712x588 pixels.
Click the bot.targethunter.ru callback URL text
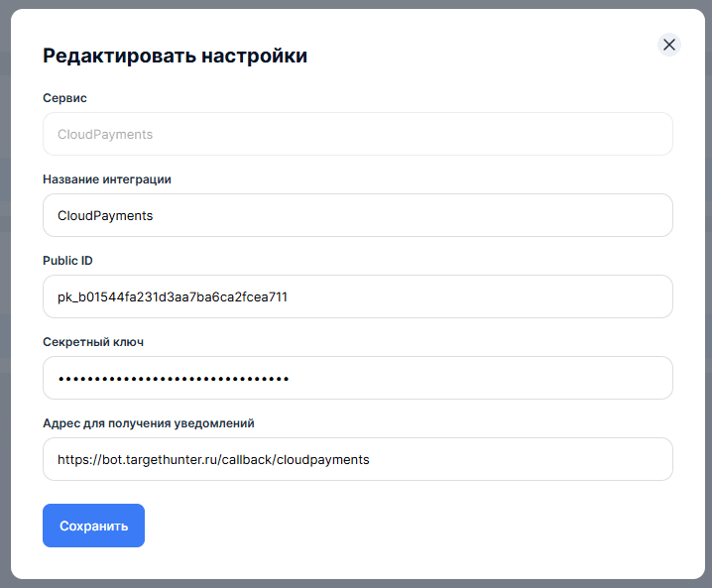point(213,459)
